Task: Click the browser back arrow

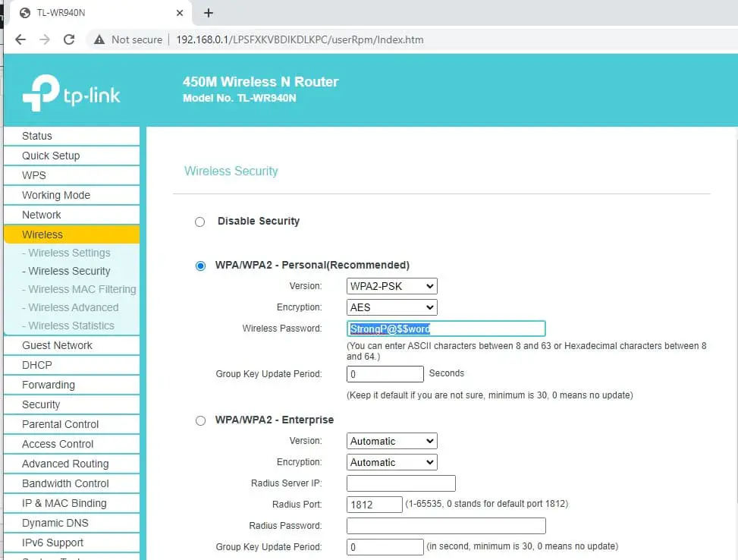Action: coord(20,39)
